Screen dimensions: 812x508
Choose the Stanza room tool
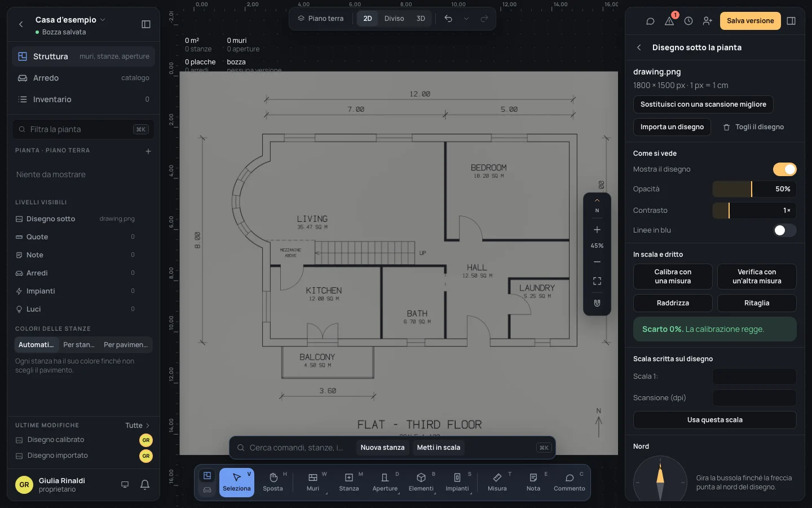[349, 483]
